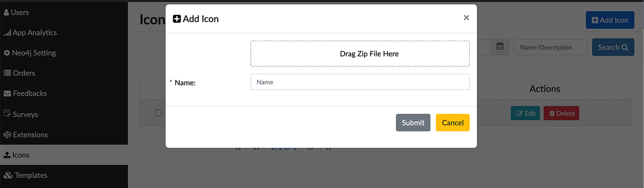Click the Surveys icon in sidebar

point(7,114)
